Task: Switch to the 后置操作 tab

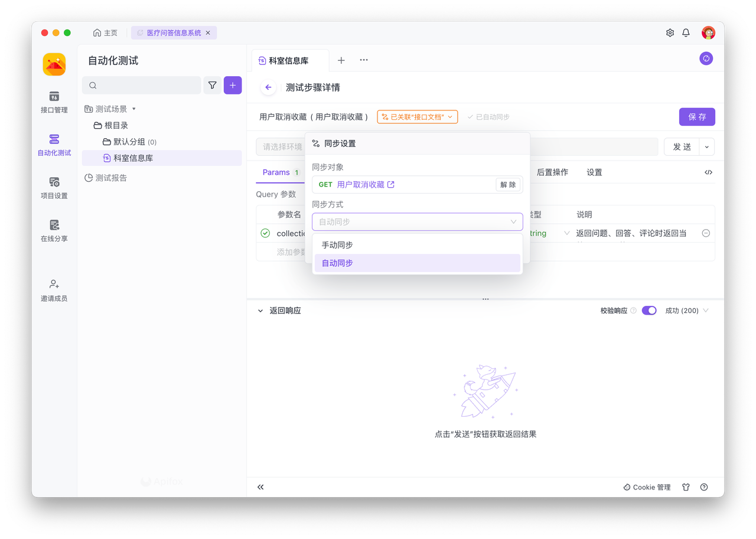Action: (x=552, y=172)
